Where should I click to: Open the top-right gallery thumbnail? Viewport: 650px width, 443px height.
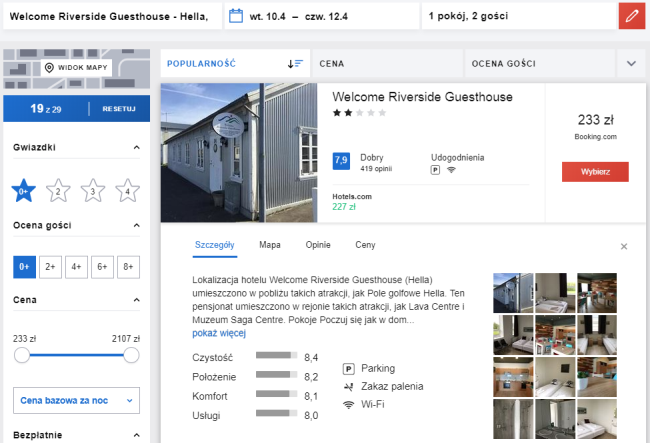pyautogui.click(x=597, y=293)
